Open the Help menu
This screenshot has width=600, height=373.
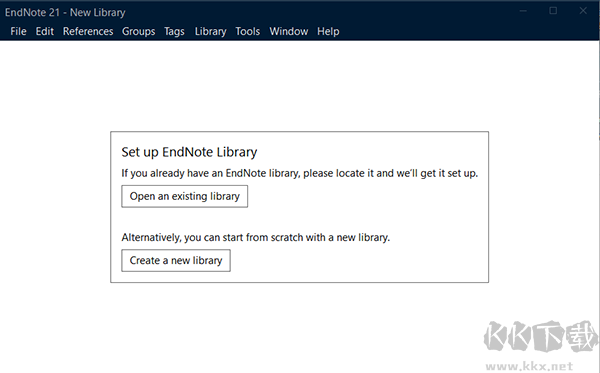click(x=328, y=31)
